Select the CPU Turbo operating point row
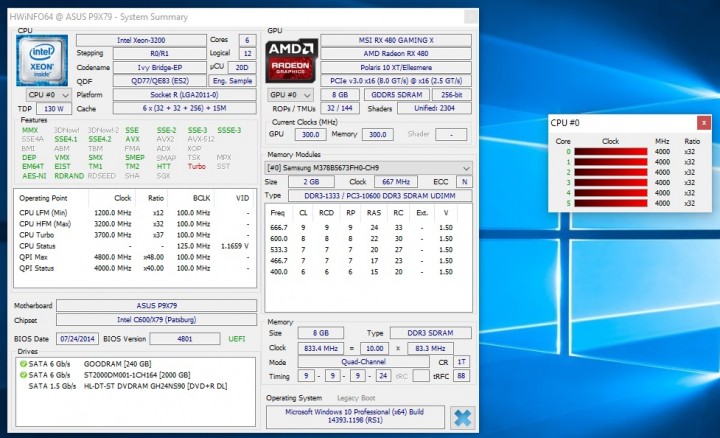This screenshot has width=720, height=438. point(135,235)
